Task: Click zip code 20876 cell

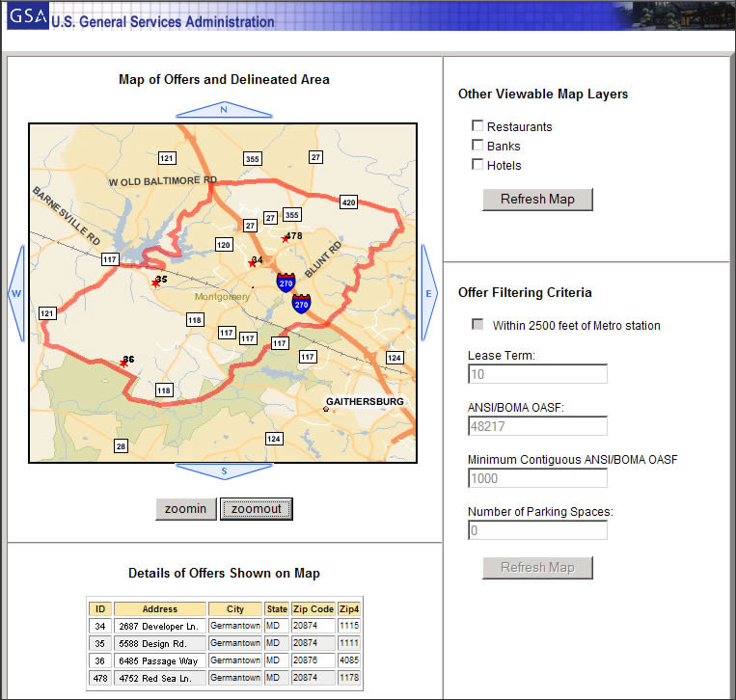Action: (x=313, y=660)
